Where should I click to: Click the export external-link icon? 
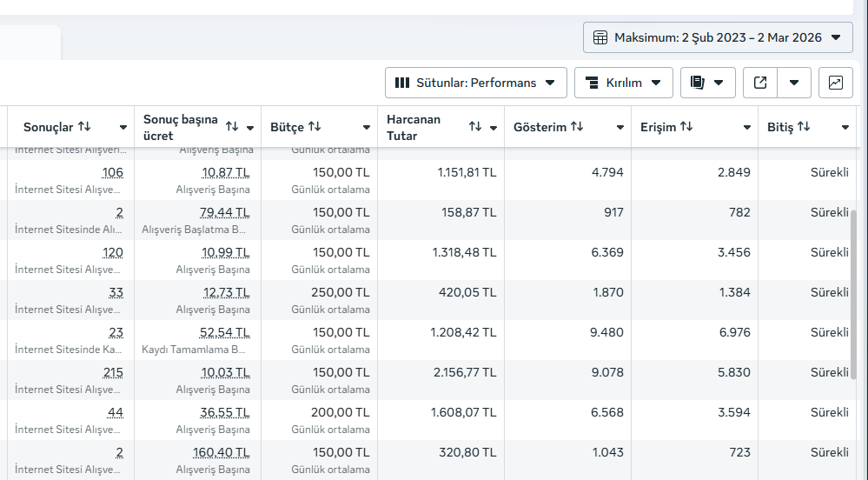point(760,83)
